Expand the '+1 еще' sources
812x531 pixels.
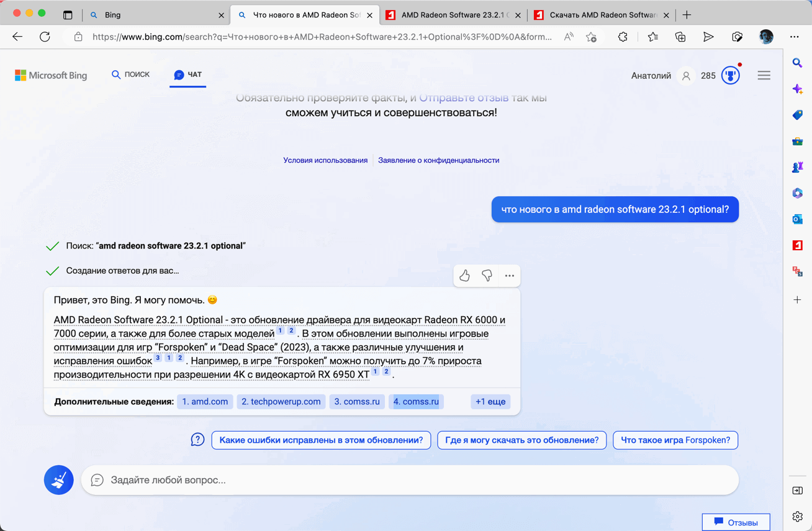point(490,402)
